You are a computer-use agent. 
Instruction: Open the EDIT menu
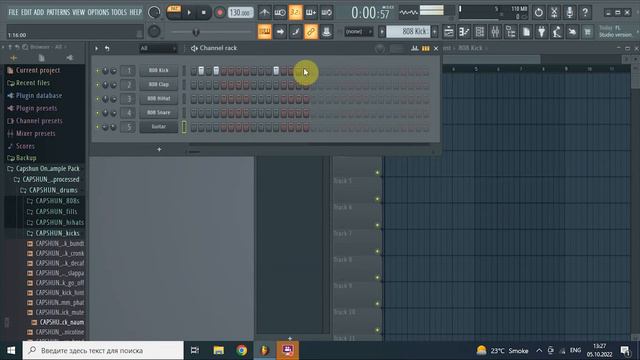(26, 12)
